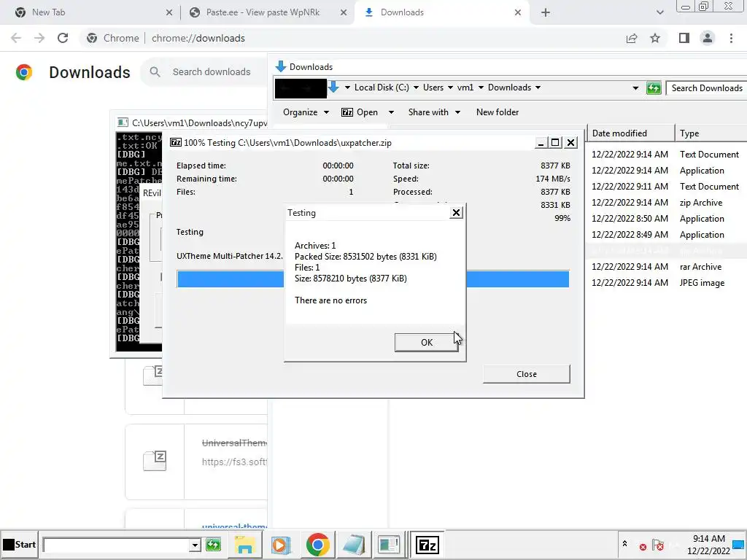Select the Text Document dated 9:11 AM
747x560 pixels.
point(667,186)
